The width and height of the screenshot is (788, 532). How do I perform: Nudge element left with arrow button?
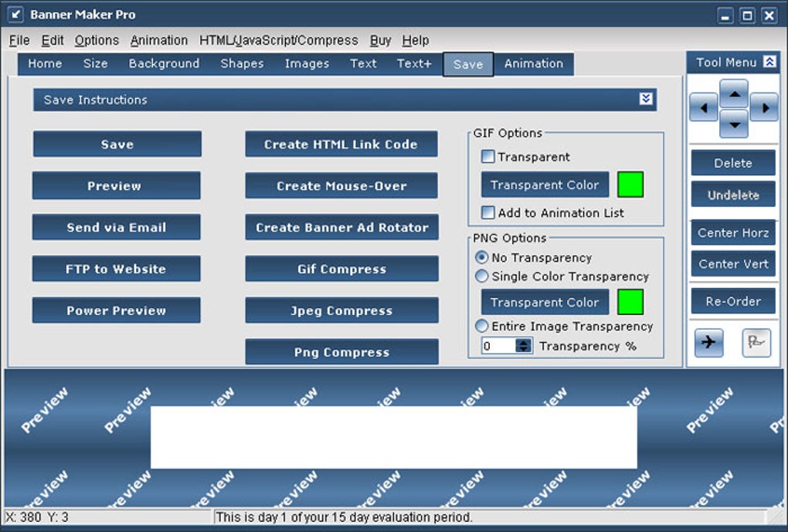point(704,107)
